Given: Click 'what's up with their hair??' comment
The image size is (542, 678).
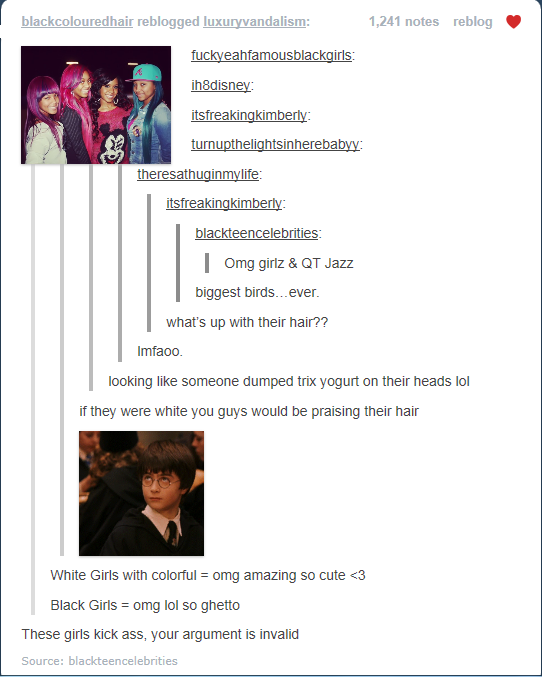Looking at the screenshot, I should tap(247, 322).
